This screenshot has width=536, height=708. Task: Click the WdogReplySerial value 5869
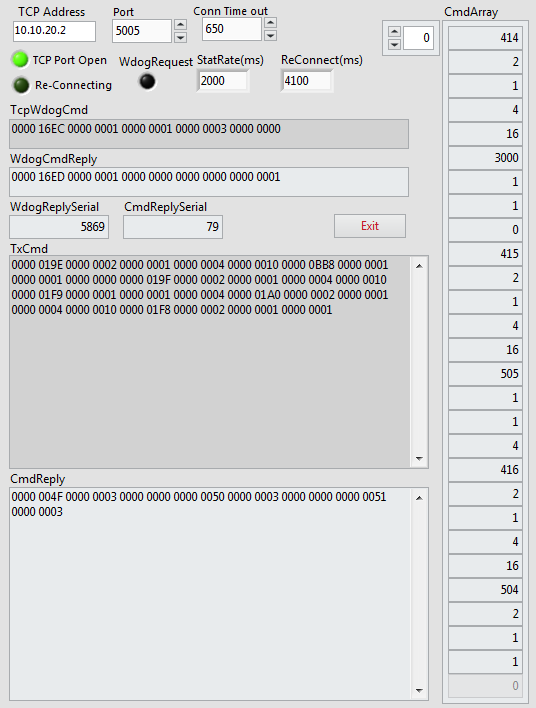point(59,227)
